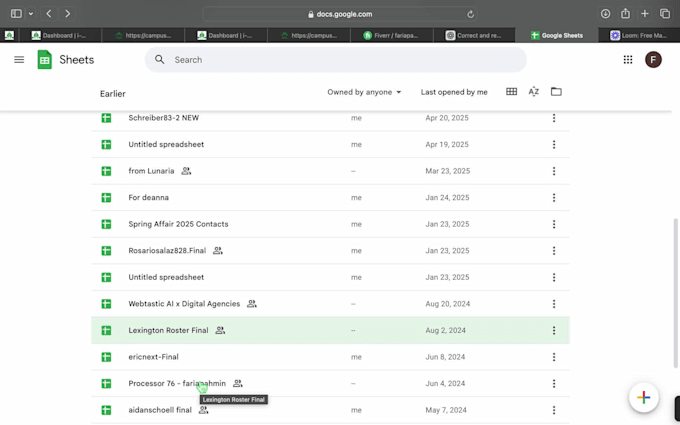680x425 pixels.
Task: Open more actions for Processor 76 row
Action: 554,383
